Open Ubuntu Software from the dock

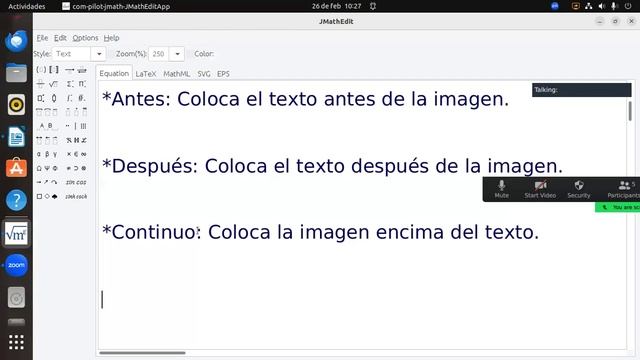pos(16,168)
